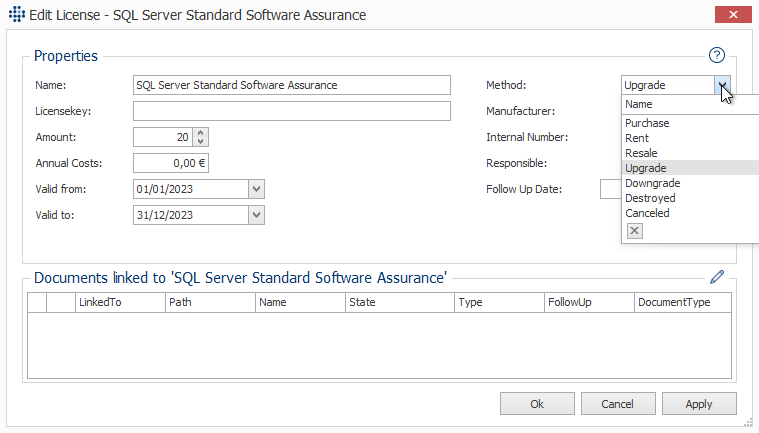Sort documents by DocumentType column
This screenshot has height=433, width=759.
coord(683,302)
